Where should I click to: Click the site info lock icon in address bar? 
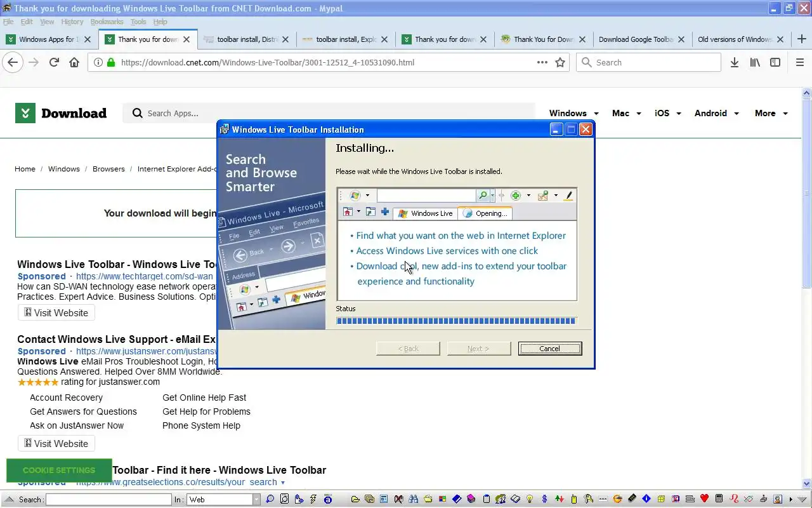coord(111,62)
